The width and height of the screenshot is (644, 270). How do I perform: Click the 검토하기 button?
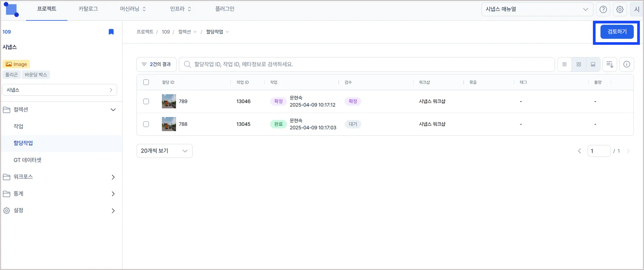(617, 32)
